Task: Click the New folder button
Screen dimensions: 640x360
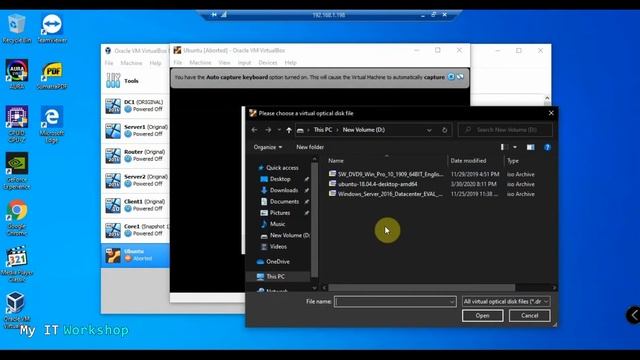Action: click(x=310, y=147)
